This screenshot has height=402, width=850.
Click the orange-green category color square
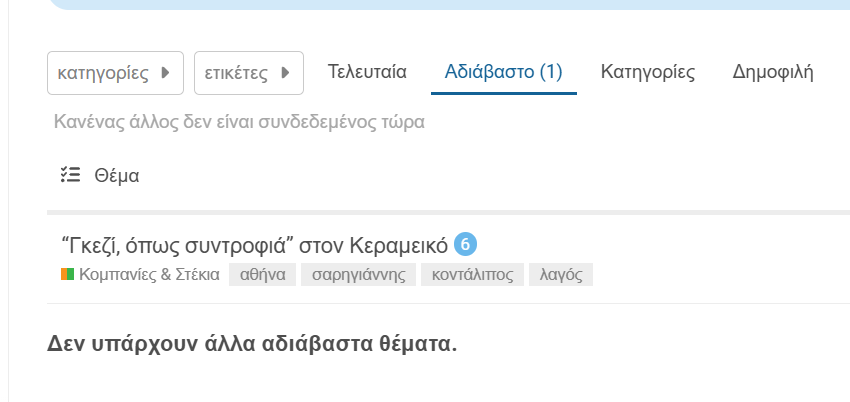[x=67, y=274]
